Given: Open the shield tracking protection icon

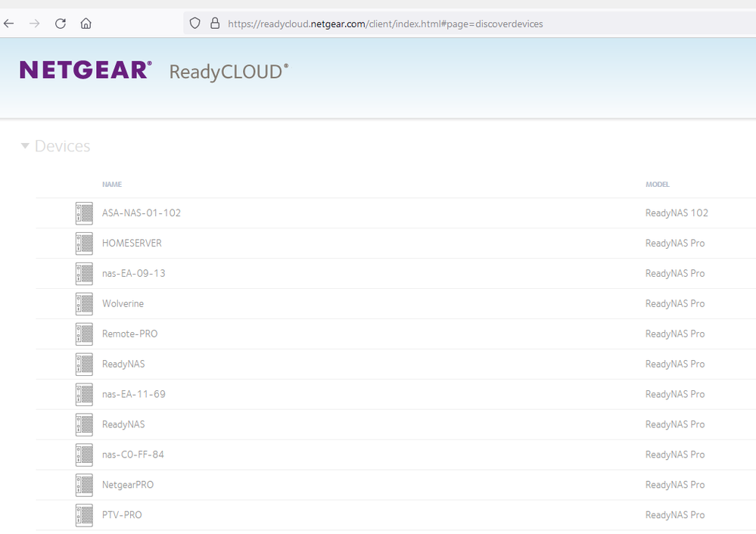Looking at the screenshot, I should (x=194, y=23).
